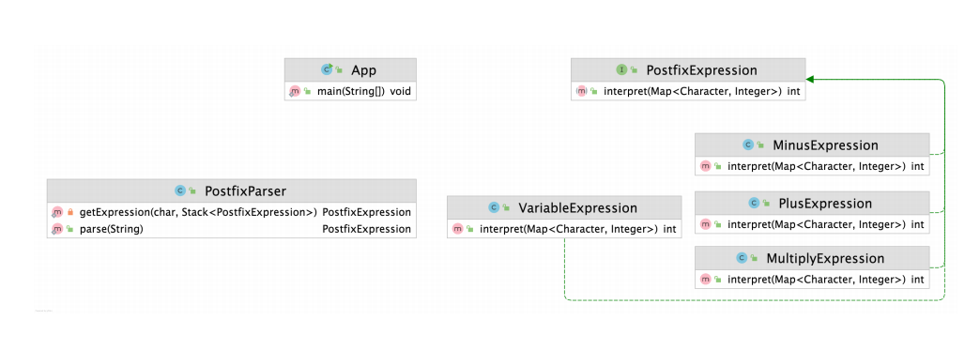980x350 pixels.
Task: Select interpret method in PlusExpression
Action: click(813, 224)
